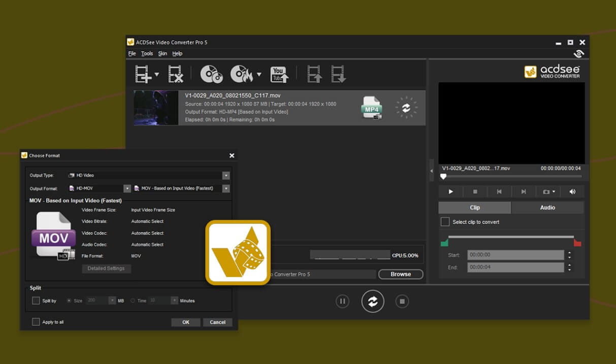Image resolution: width=616 pixels, height=364 pixels.
Task: Click the End time stepper arrows
Action: (x=570, y=267)
